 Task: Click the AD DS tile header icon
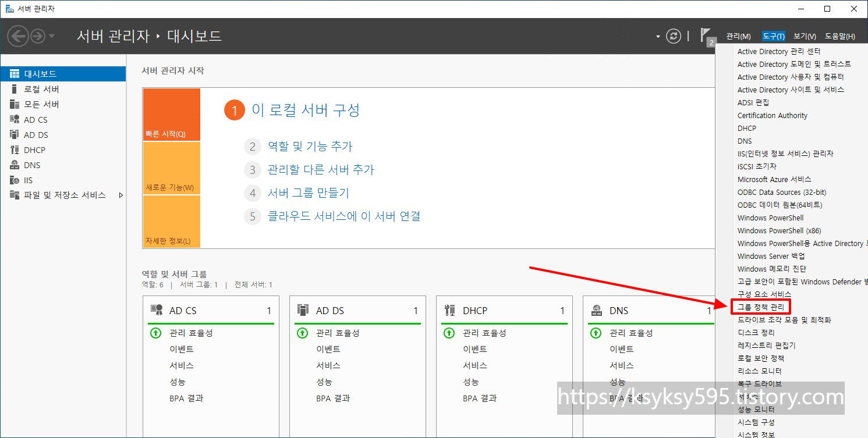[x=303, y=310]
